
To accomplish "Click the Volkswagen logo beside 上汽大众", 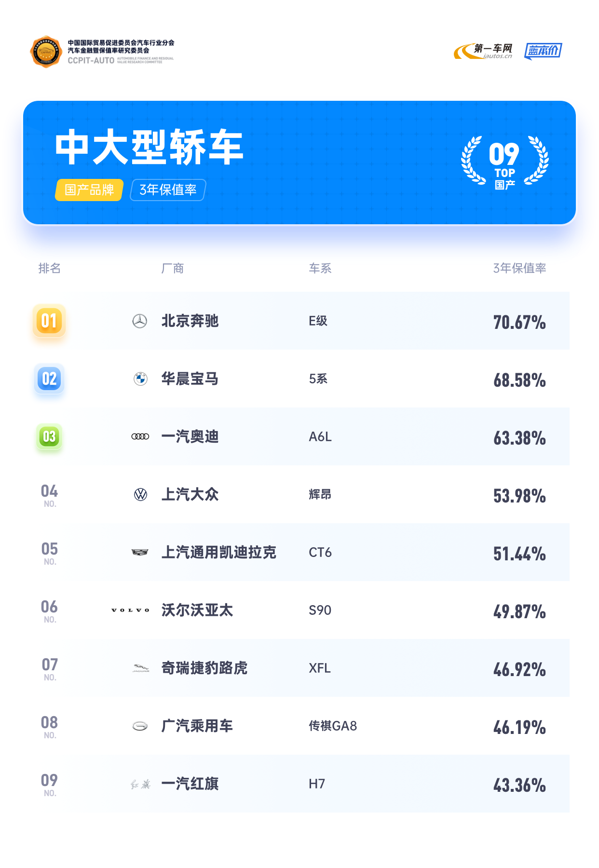I will [140, 494].
